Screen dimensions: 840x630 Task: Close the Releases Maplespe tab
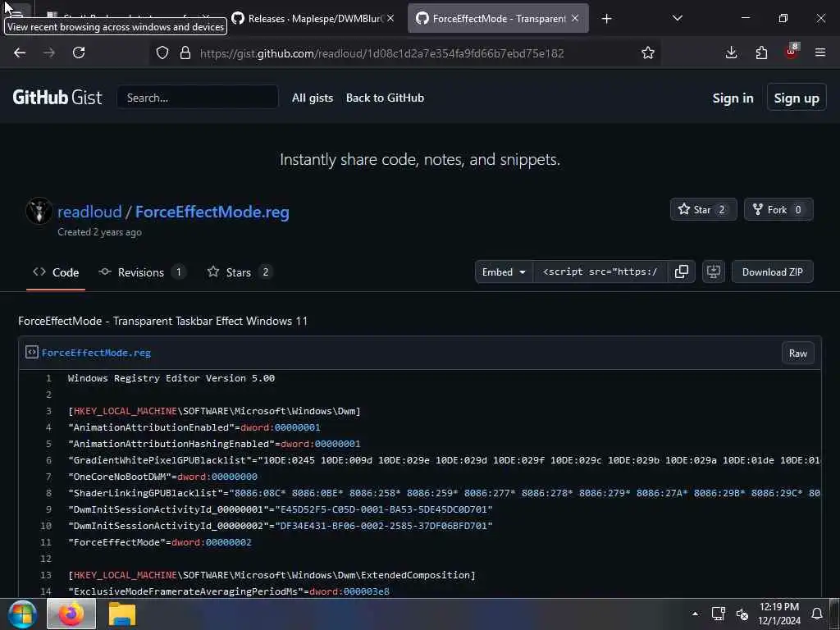pos(390,18)
